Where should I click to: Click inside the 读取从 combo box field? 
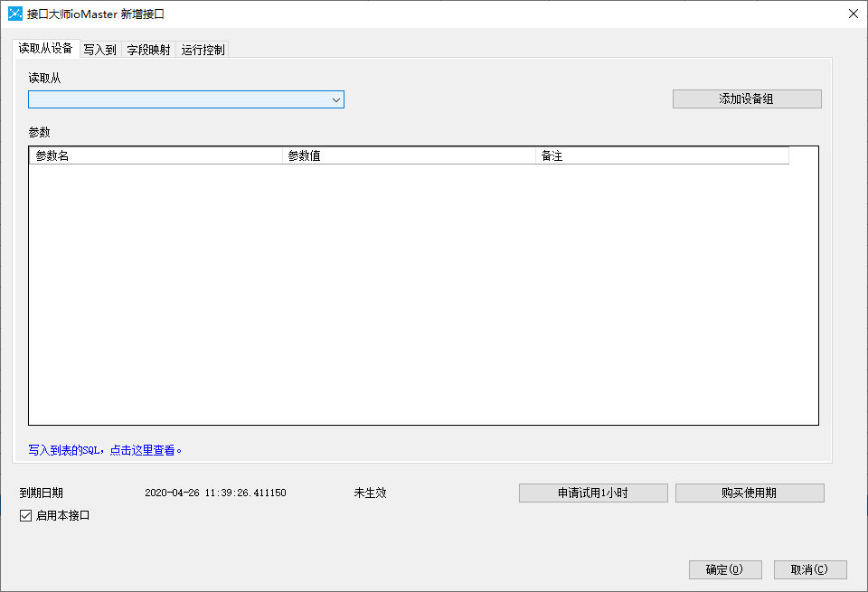click(178, 99)
